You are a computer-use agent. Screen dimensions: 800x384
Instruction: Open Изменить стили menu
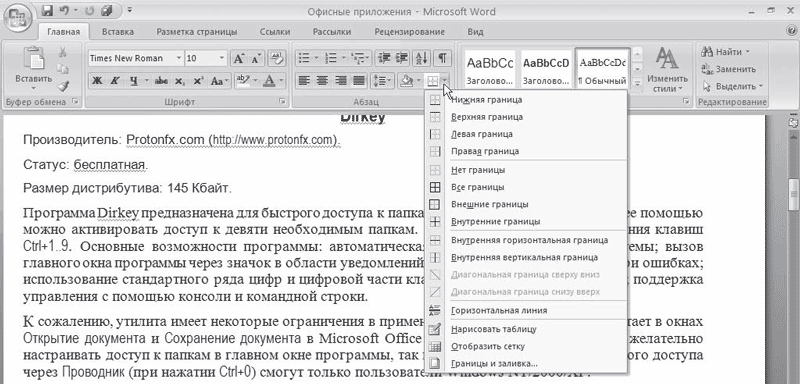tap(667, 70)
